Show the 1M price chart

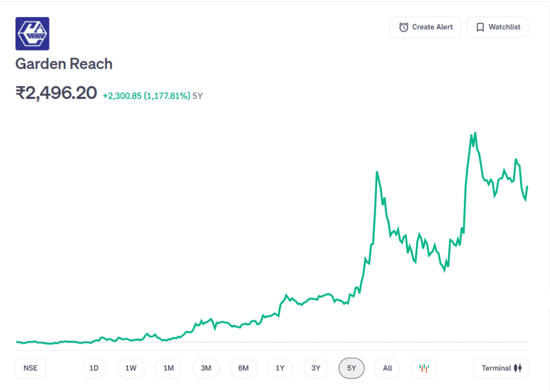[x=169, y=368]
